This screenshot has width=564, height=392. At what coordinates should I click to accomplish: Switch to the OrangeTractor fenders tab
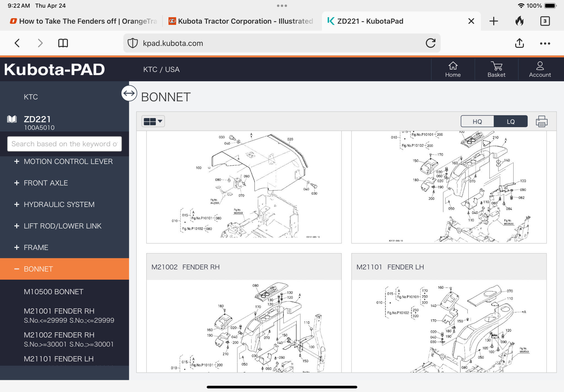(83, 21)
